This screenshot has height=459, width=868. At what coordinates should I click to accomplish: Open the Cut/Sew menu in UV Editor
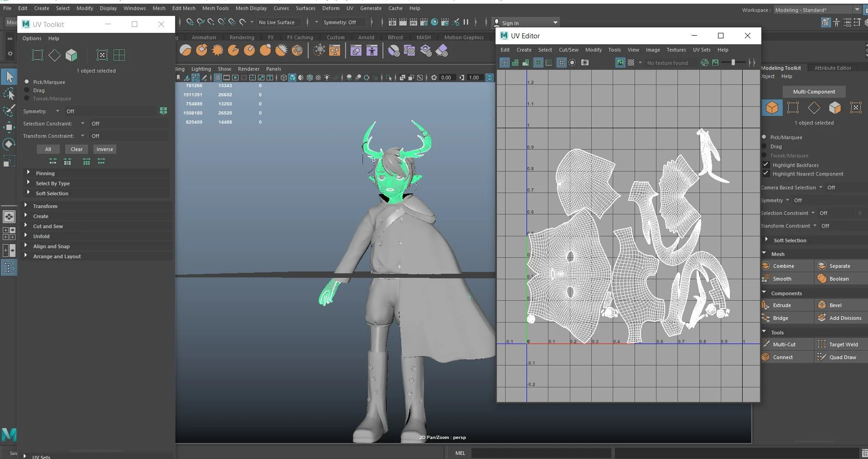pos(568,50)
